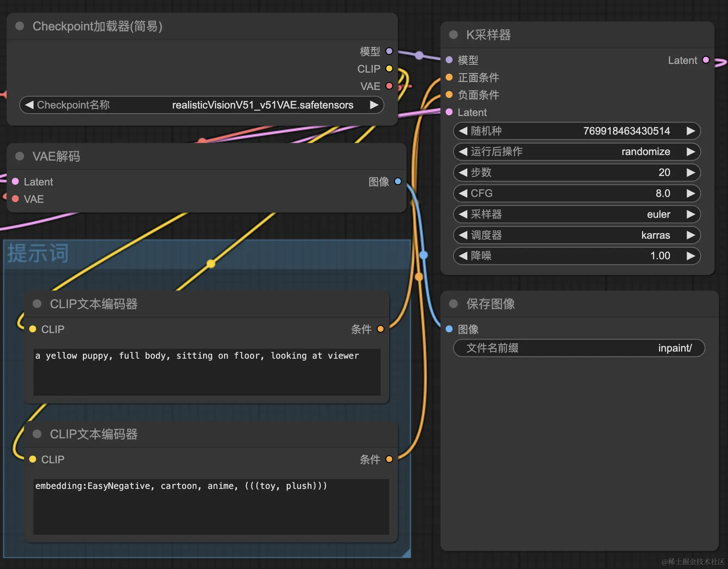This screenshot has height=569, width=728.
Task: Click the 图像 output socket on VAE解码
Action: [398, 182]
